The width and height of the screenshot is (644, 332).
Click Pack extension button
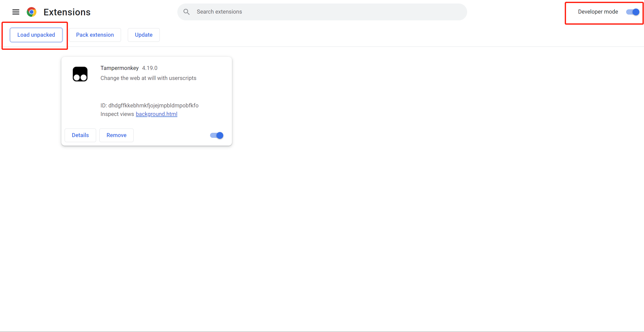click(95, 35)
